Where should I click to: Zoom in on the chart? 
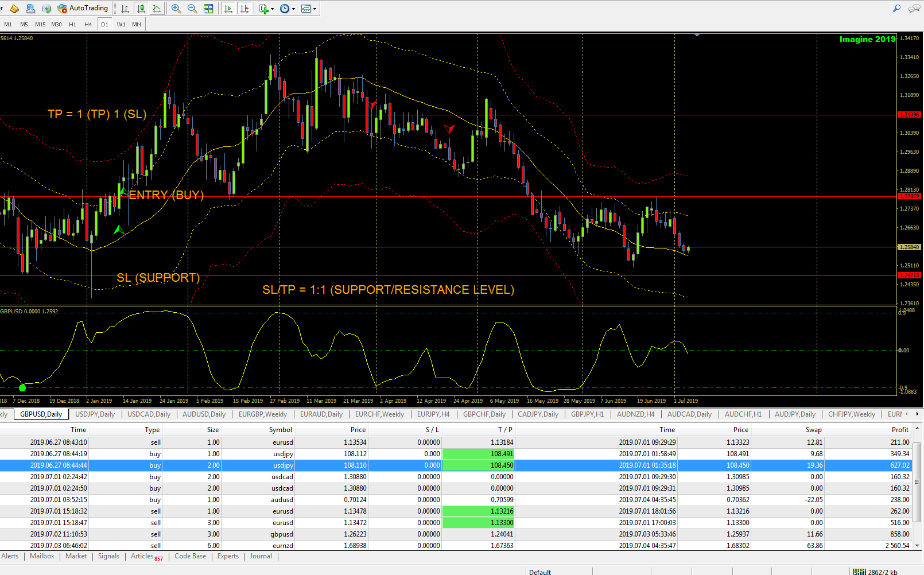pyautogui.click(x=176, y=9)
